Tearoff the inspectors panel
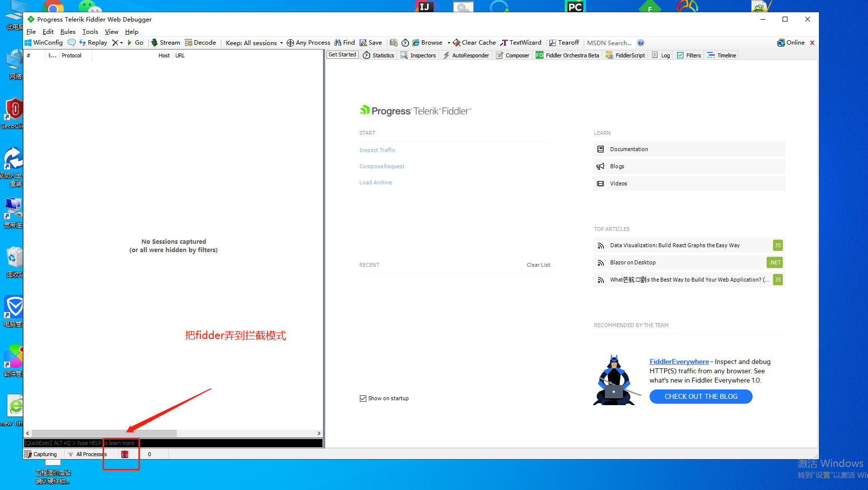Screen dimensions: 868x490 (564, 43)
